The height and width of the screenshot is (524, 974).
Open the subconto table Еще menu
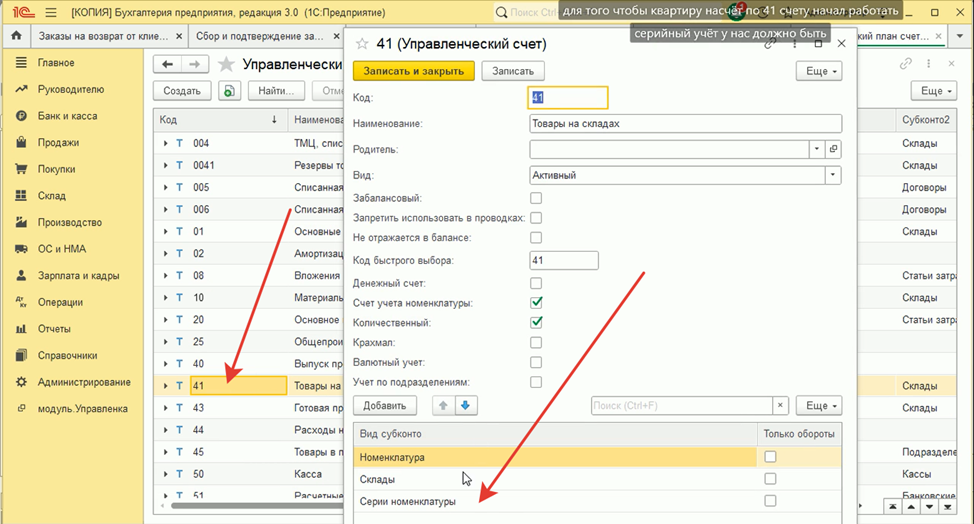819,405
